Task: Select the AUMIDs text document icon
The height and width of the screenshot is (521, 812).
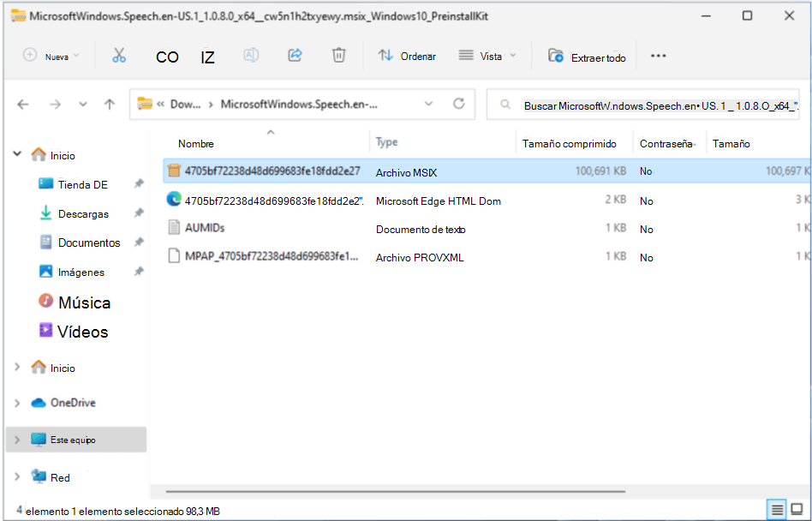Action: [175, 227]
